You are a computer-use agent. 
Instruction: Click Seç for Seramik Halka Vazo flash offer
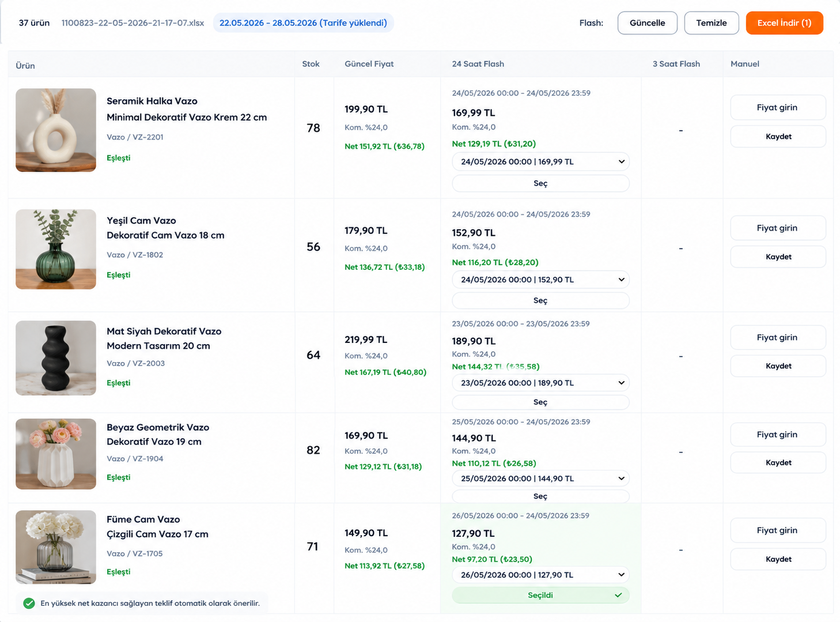540,183
